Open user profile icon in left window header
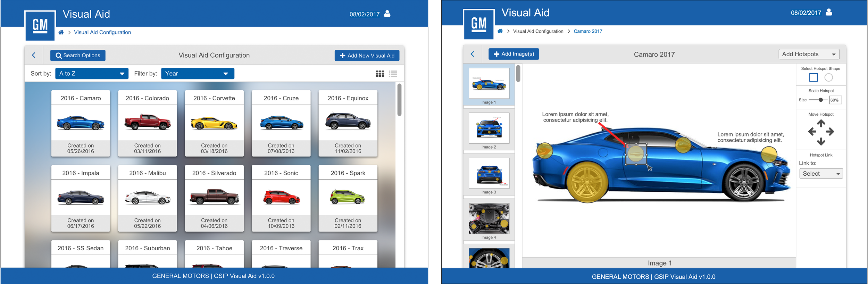The height and width of the screenshot is (284, 868). coord(387,14)
